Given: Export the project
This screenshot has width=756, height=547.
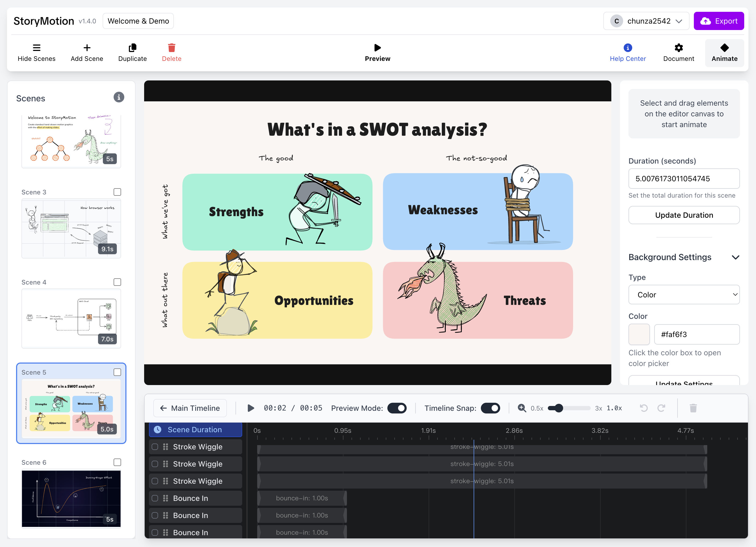Looking at the screenshot, I should pyautogui.click(x=719, y=21).
